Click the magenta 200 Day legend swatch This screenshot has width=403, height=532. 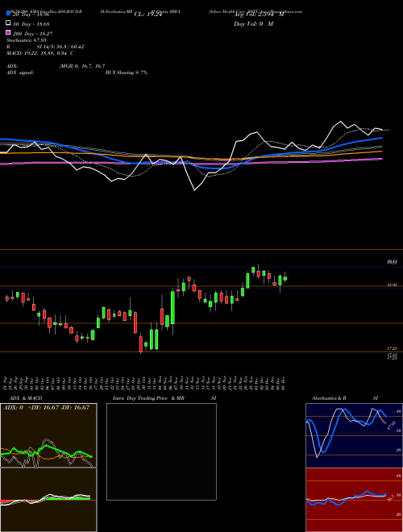(x=9, y=32)
